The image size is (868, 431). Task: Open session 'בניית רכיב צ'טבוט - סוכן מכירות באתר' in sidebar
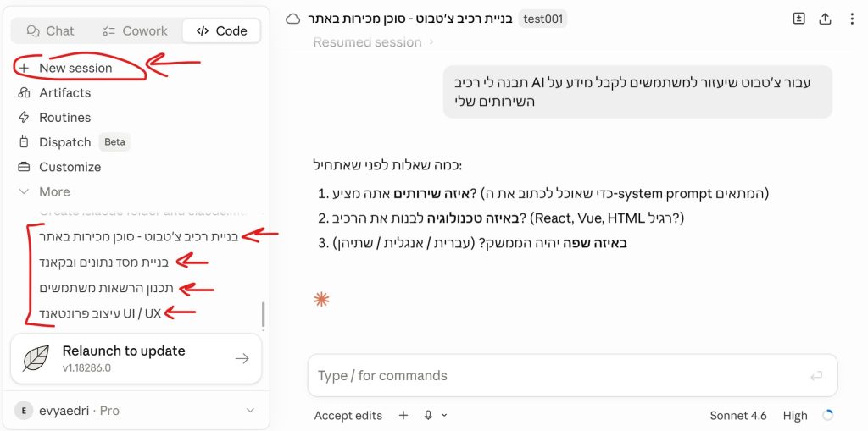coord(138,236)
